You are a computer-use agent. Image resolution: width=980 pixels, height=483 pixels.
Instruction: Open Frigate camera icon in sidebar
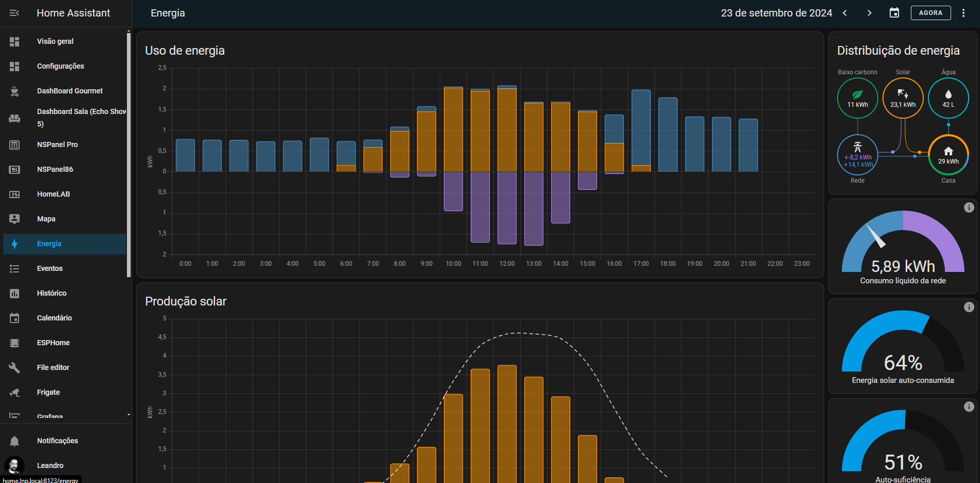[14, 392]
